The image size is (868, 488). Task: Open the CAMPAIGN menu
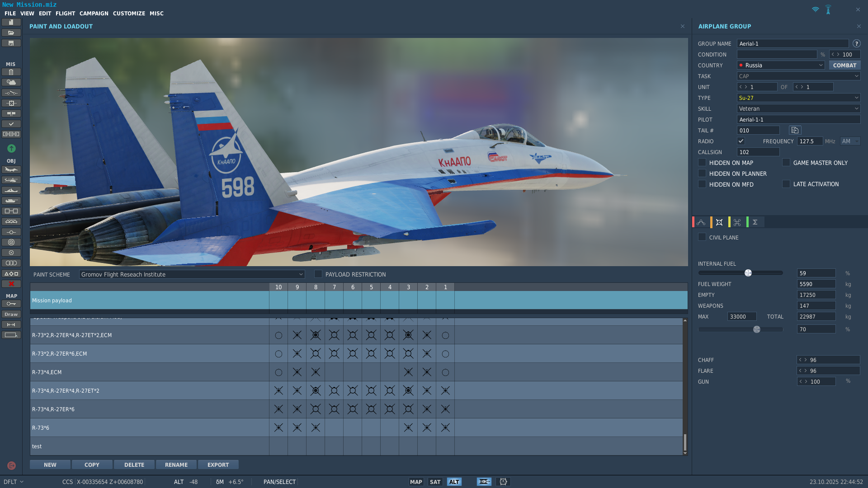point(94,14)
